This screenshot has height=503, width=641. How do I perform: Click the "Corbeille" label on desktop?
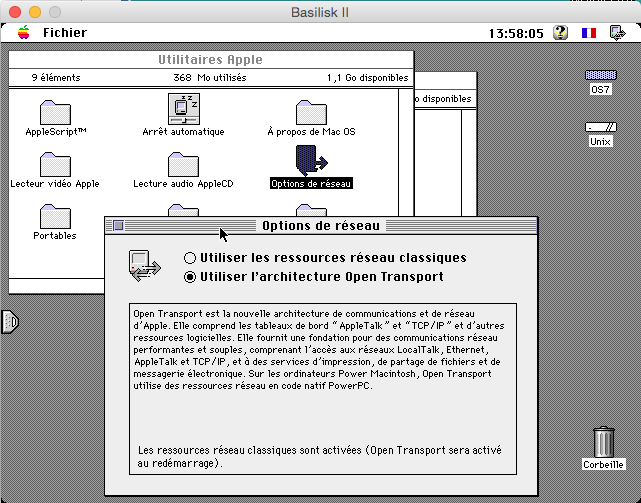click(603, 465)
